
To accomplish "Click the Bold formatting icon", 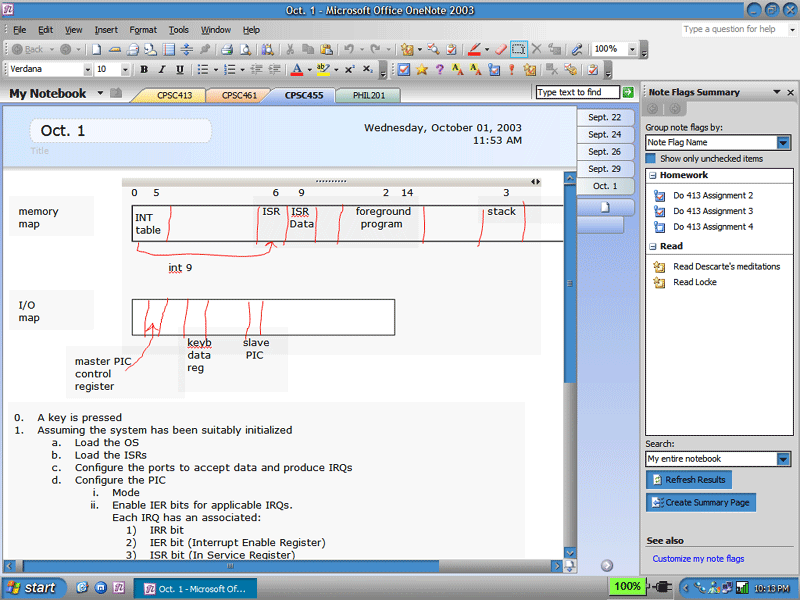I will (x=144, y=70).
